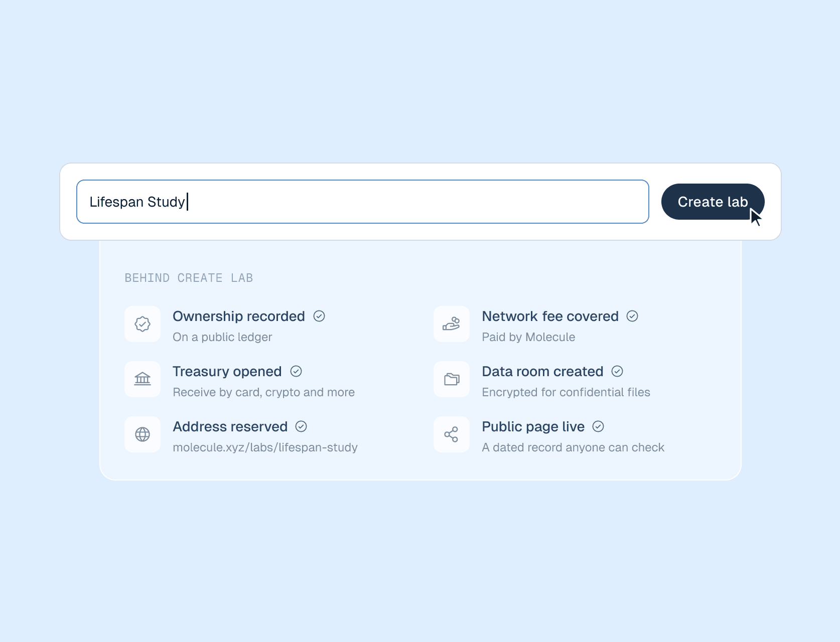Click the checkmark beside Network fee covered
Screen dimensions: 840x642
point(632,316)
